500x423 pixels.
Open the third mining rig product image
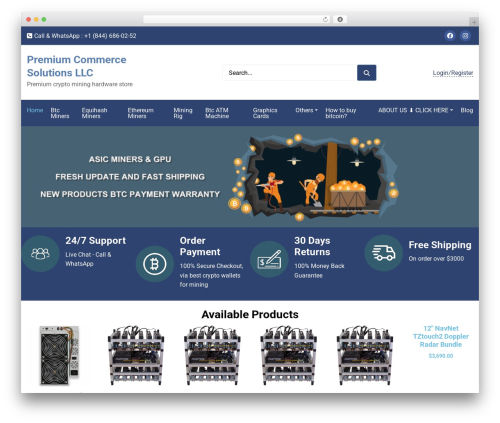click(x=288, y=355)
